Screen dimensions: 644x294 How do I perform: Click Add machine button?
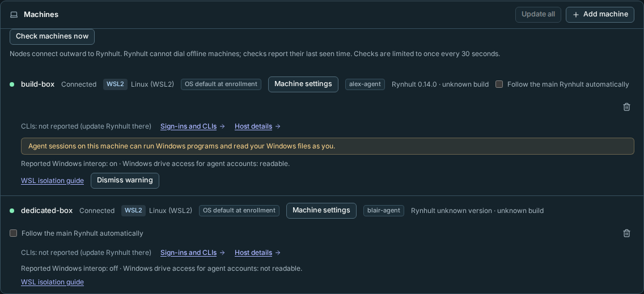(600, 14)
